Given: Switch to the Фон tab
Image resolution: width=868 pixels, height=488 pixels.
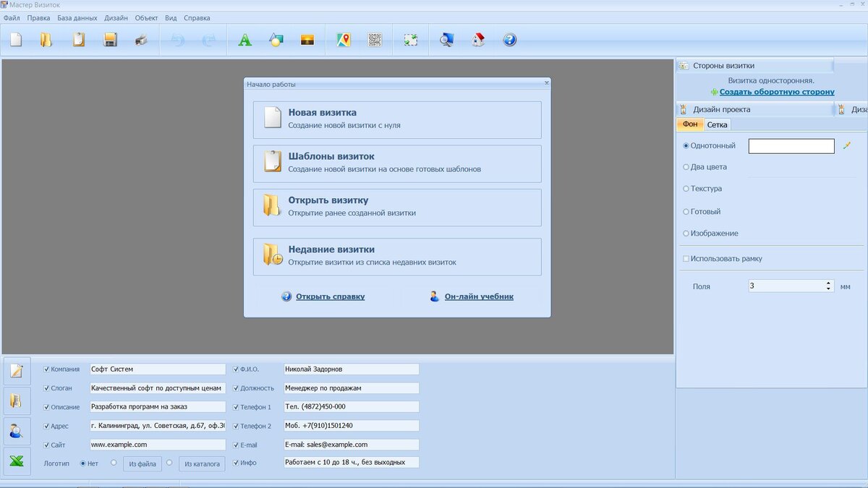Looking at the screenshot, I should pos(690,124).
